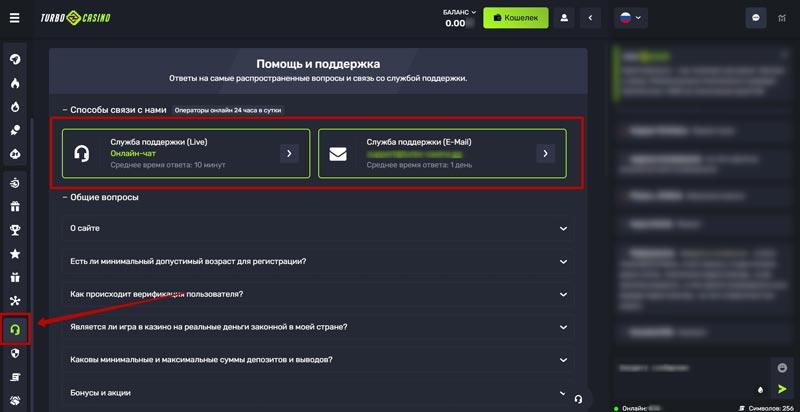This screenshot has width=800, height=412.
Task: Click 'Среднее время ответа: 10 минут' text
Action: (168, 165)
